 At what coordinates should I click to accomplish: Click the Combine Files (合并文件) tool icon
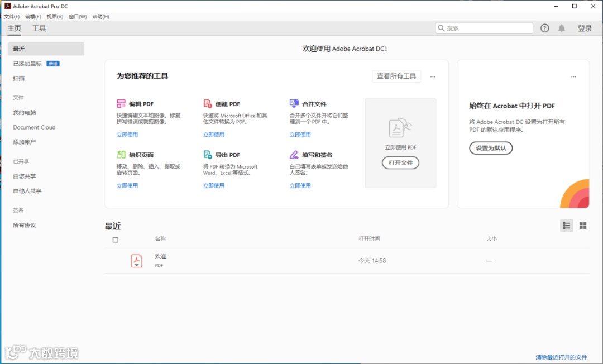click(x=294, y=103)
